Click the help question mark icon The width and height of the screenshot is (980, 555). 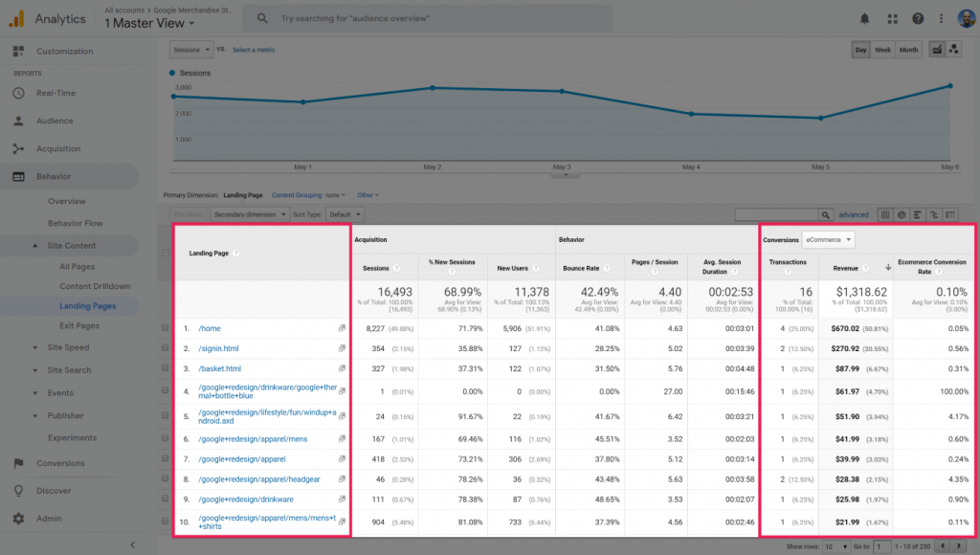[x=918, y=18]
